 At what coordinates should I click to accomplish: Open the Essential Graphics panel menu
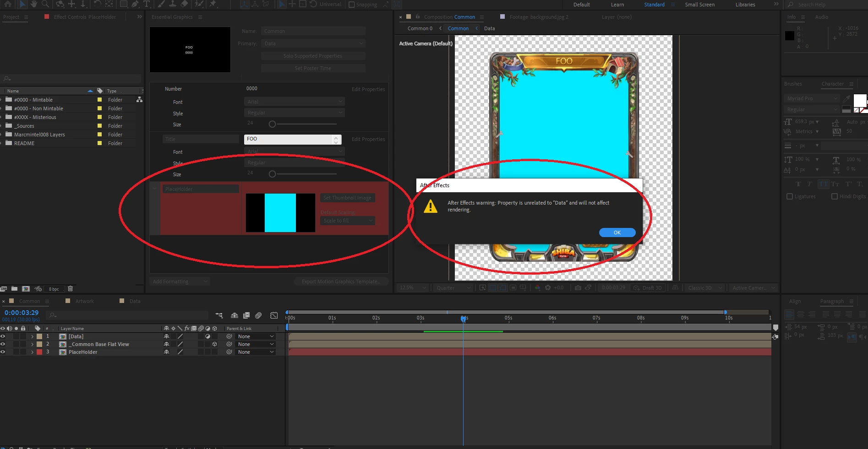click(200, 17)
